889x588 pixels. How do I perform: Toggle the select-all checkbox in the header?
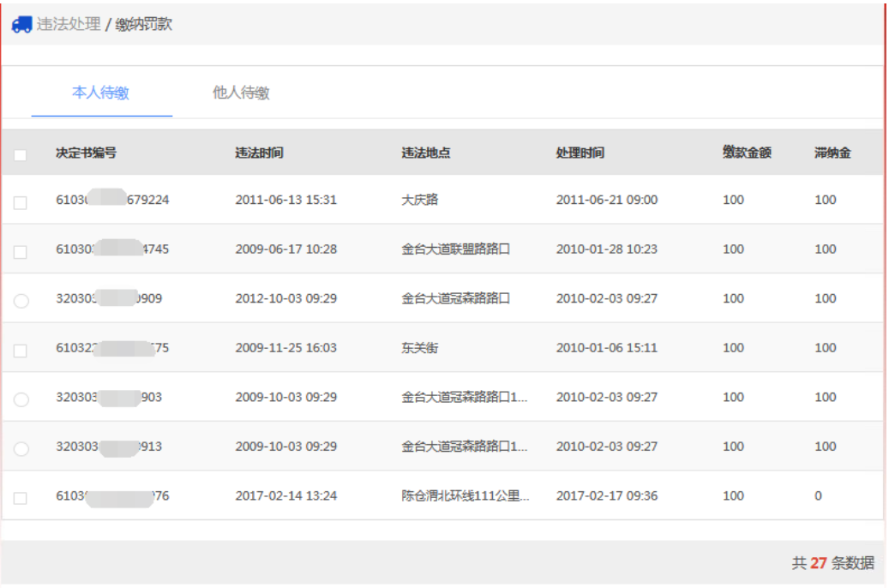[21, 155]
